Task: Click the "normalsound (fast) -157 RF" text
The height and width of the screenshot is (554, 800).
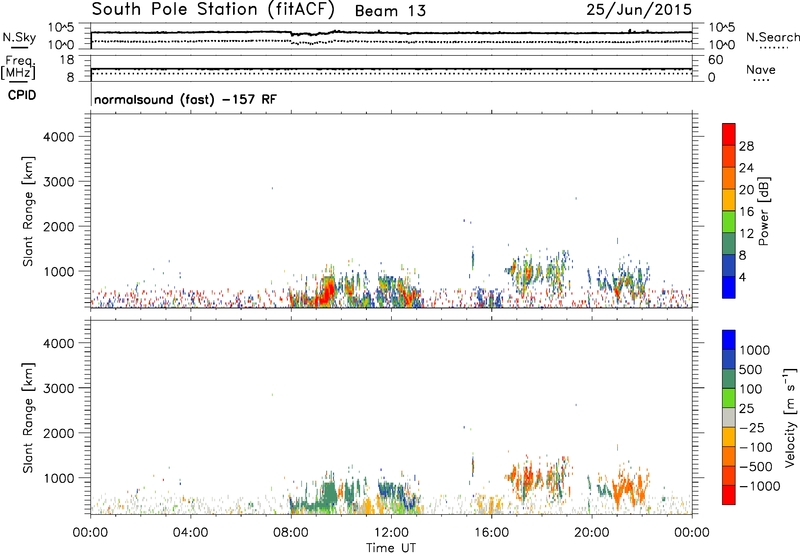Action: point(185,99)
